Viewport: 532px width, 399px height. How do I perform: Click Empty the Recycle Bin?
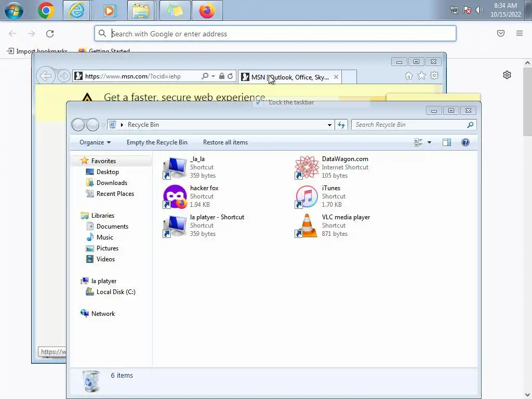pyautogui.click(x=157, y=142)
